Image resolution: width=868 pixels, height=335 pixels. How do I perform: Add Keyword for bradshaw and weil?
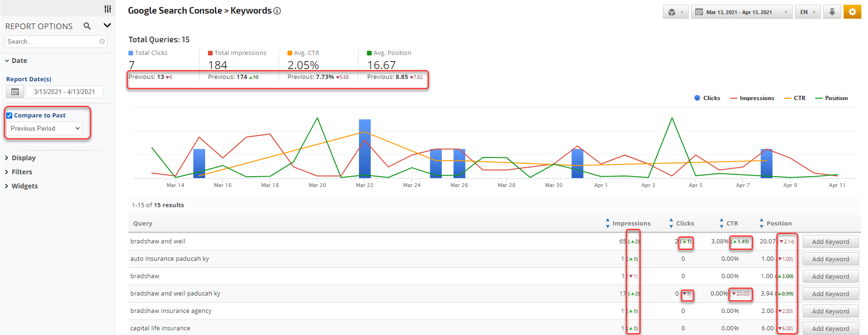tap(830, 242)
